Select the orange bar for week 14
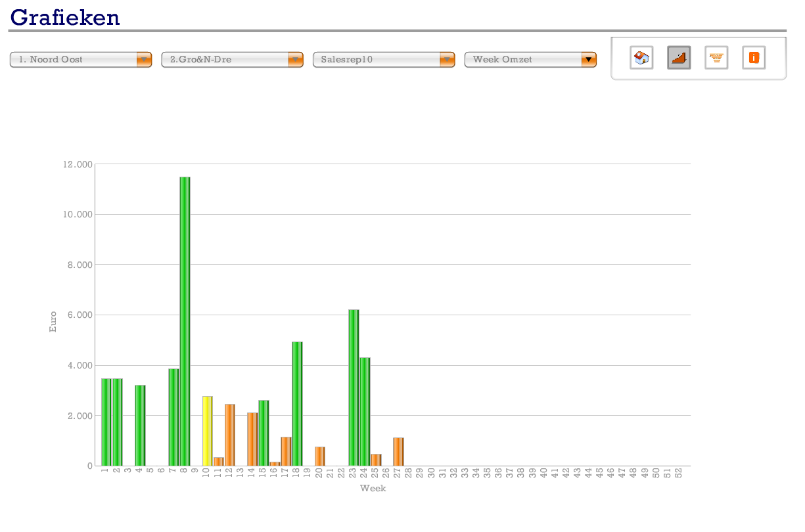Image resolution: width=805 pixels, height=532 pixels. 252,439
